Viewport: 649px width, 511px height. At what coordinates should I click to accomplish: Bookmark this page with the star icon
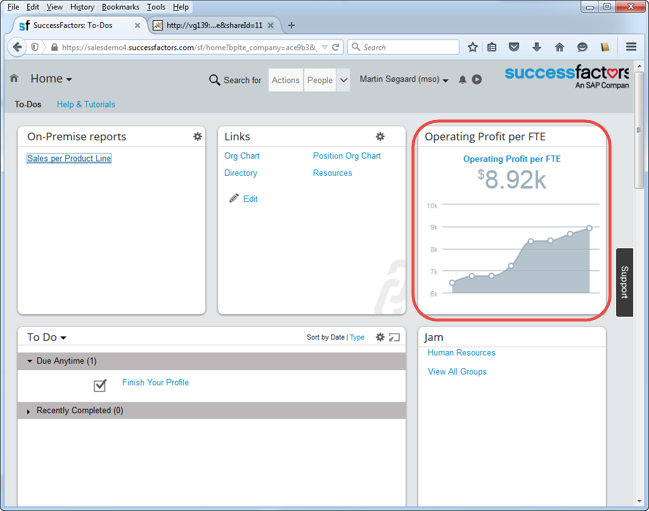472,47
